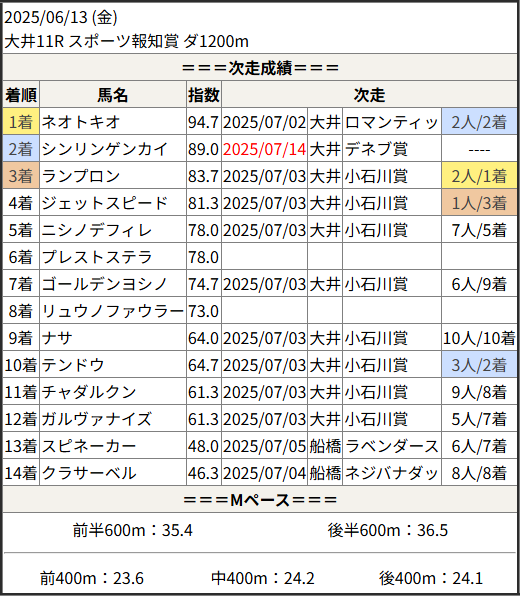This screenshot has height=596, width=520.
Task: Select the デネブ賞 race name
Action: coord(376,149)
